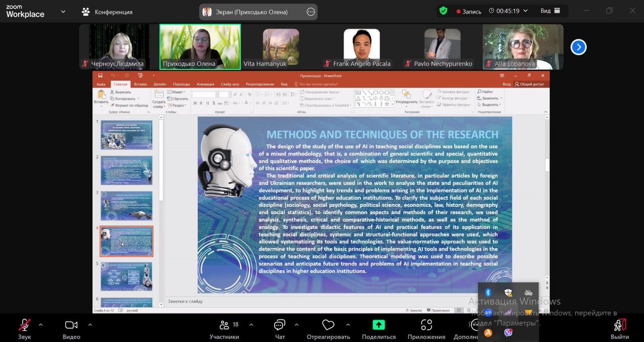
Task: Expand the caret next to Участники
Action: 251,325
